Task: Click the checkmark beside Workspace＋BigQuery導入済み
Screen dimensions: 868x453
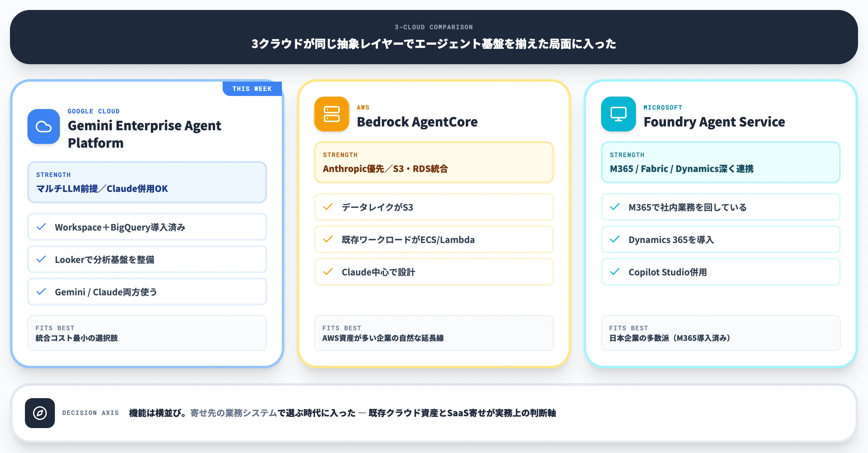Action: pyautogui.click(x=41, y=227)
